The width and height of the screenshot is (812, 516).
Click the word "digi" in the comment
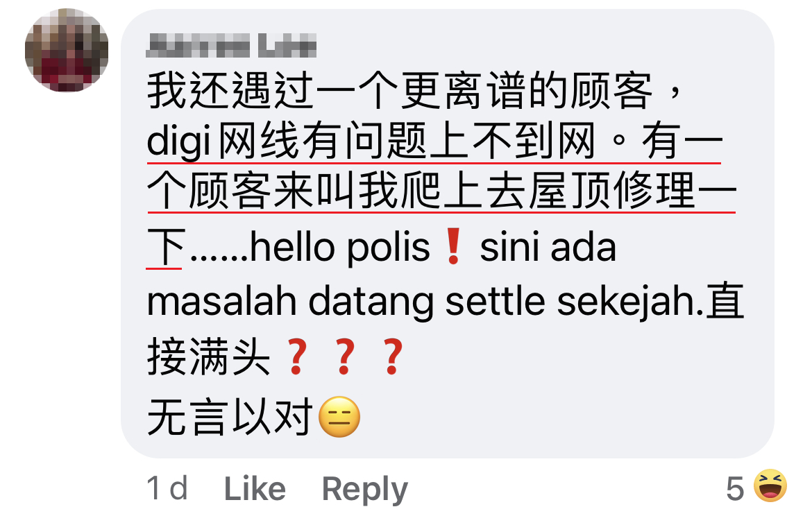(179, 144)
